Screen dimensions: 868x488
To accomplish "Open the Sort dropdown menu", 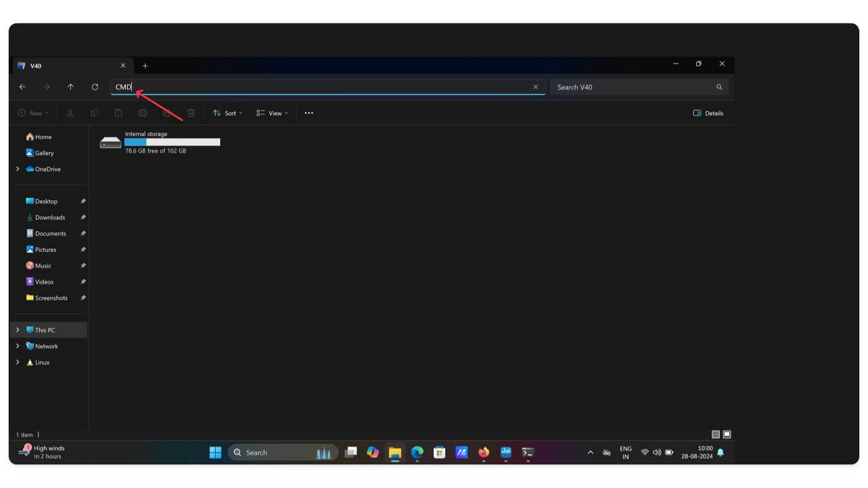I will pyautogui.click(x=228, y=113).
